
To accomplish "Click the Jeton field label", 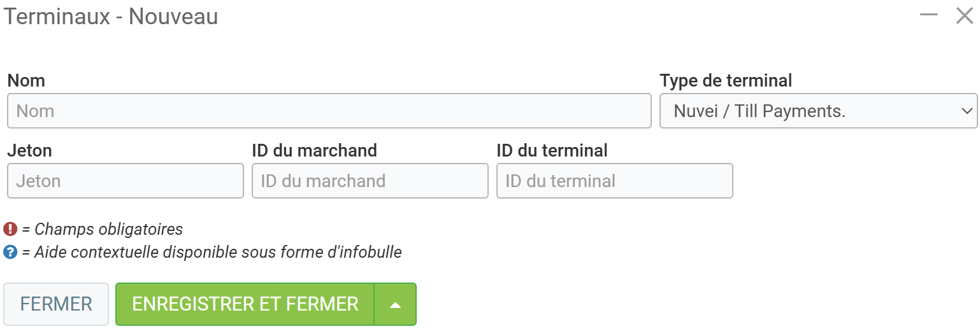I will pos(30,151).
